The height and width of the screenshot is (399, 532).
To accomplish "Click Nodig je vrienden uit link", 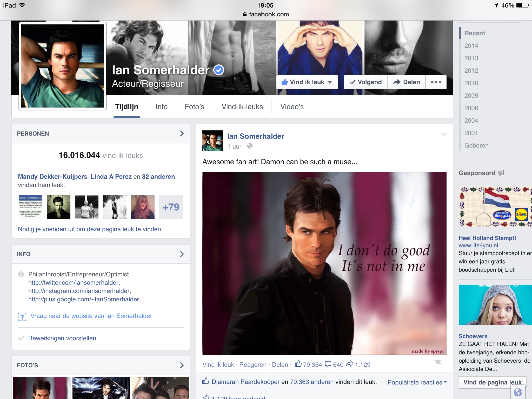I will tap(89, 229).
